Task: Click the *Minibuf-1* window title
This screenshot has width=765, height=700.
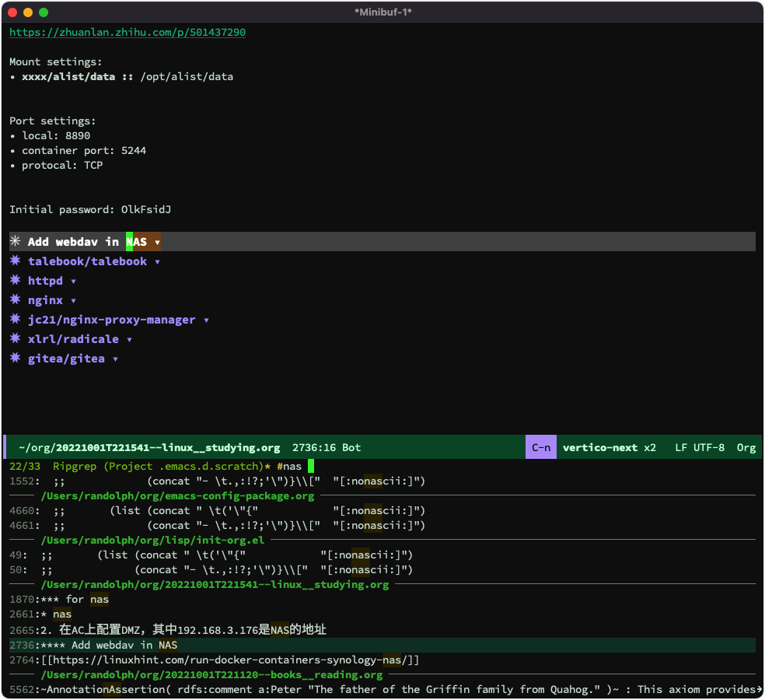Action: [383, 12]
